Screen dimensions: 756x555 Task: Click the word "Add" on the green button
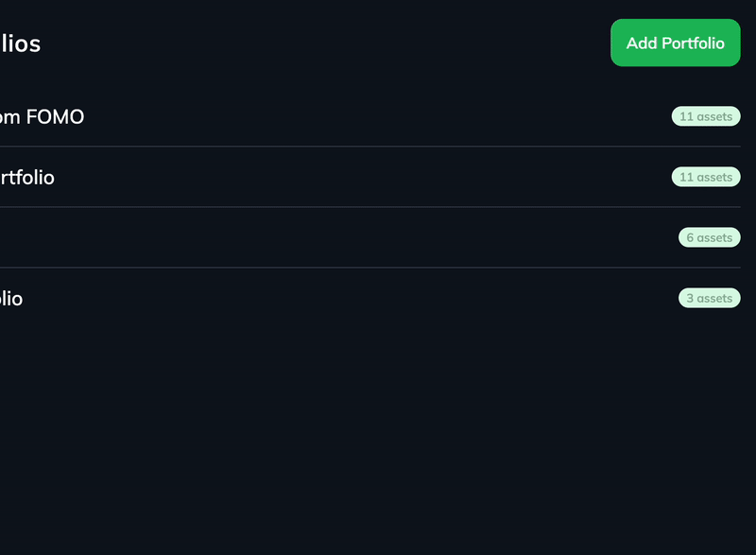pyautogui.click(x=642, y=43)
